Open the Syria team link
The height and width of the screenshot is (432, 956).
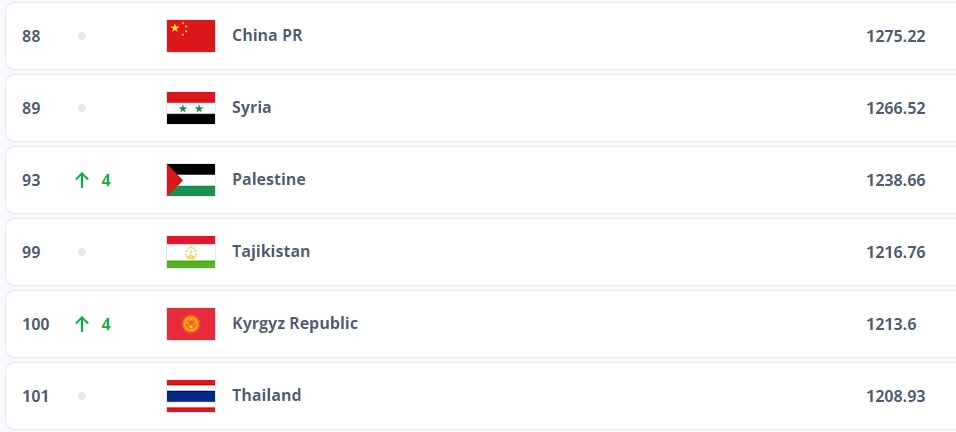pyautogui.click(x=251, y=108)
